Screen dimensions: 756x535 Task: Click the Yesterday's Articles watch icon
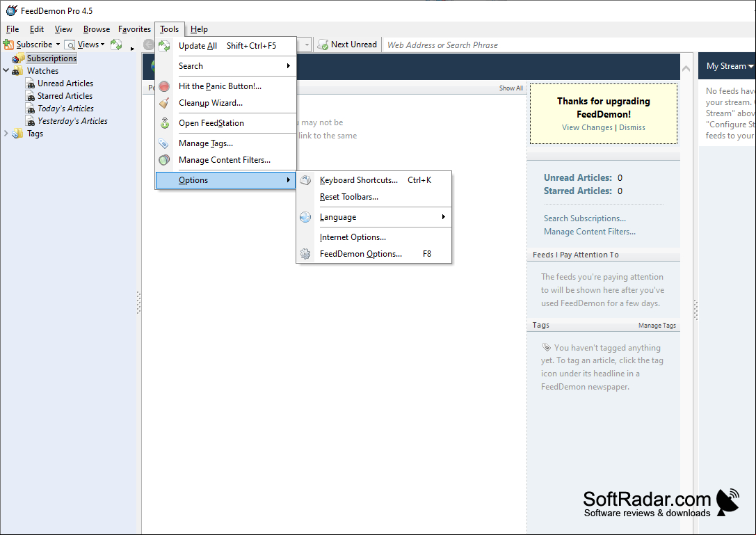click(31, 121)
